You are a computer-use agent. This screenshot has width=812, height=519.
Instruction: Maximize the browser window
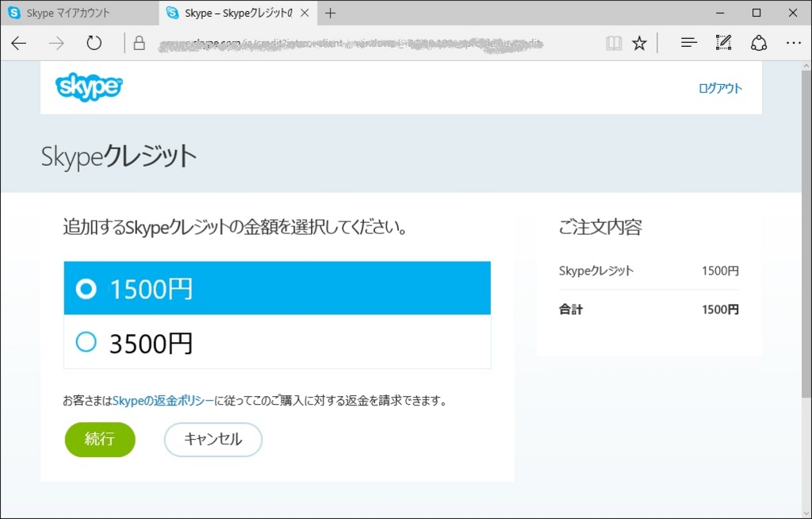pyautogui.click(x=756, y=13)
